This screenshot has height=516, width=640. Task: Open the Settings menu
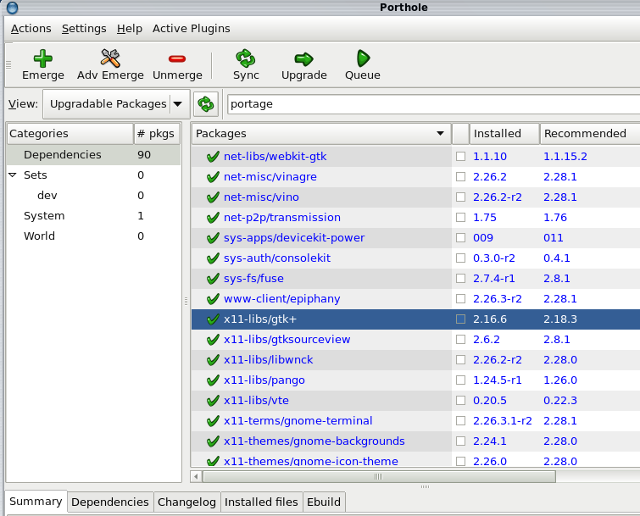pos(84,29)
